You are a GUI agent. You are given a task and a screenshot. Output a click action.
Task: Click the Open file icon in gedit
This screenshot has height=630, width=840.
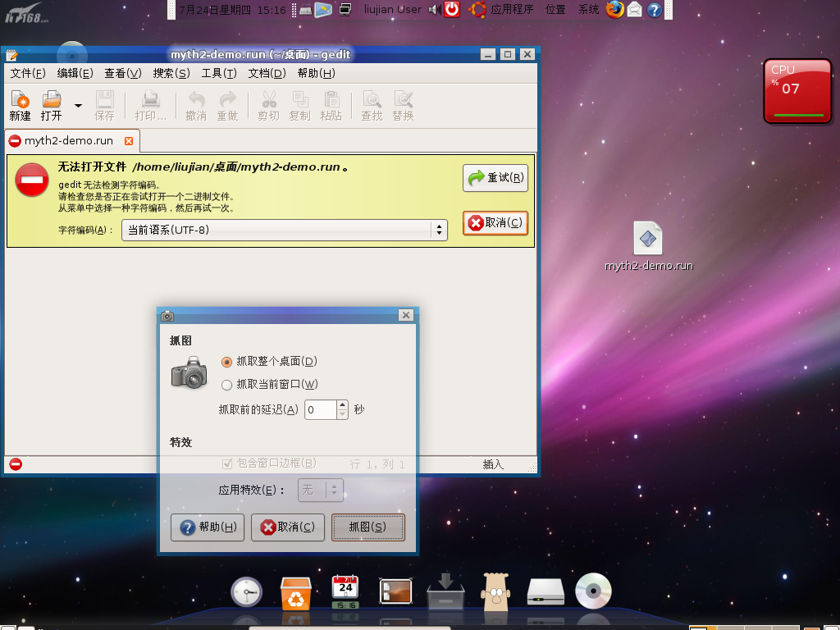(52, 106)
